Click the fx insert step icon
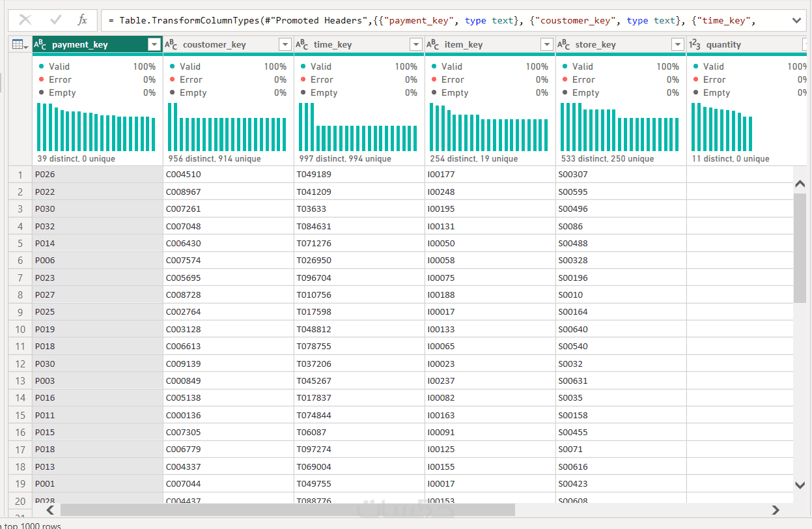The image size is (812, 529). click(x=82, y=20)
